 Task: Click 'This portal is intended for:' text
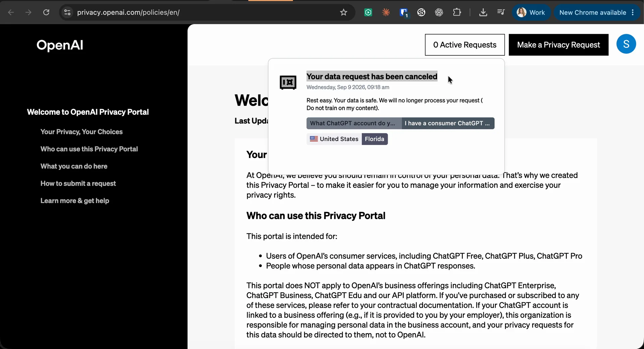292,236
